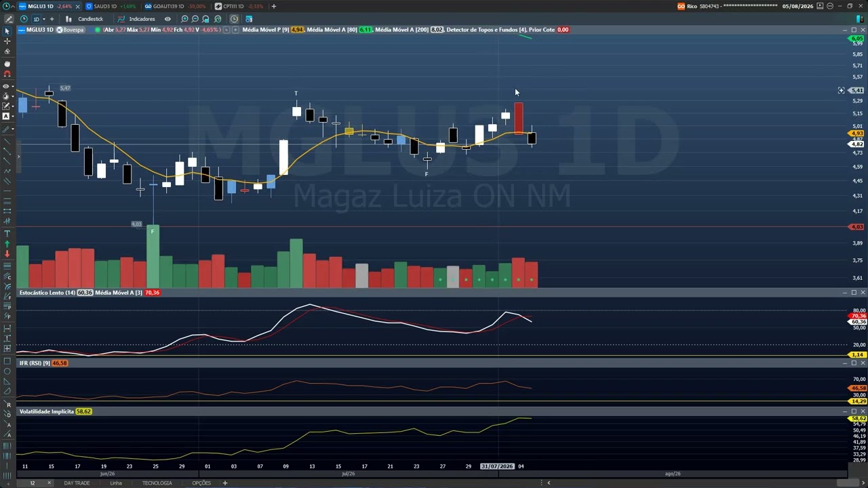Open the Linha workspace tab
The height and width of the screenshot is (488, 868).
click(116, 483)
